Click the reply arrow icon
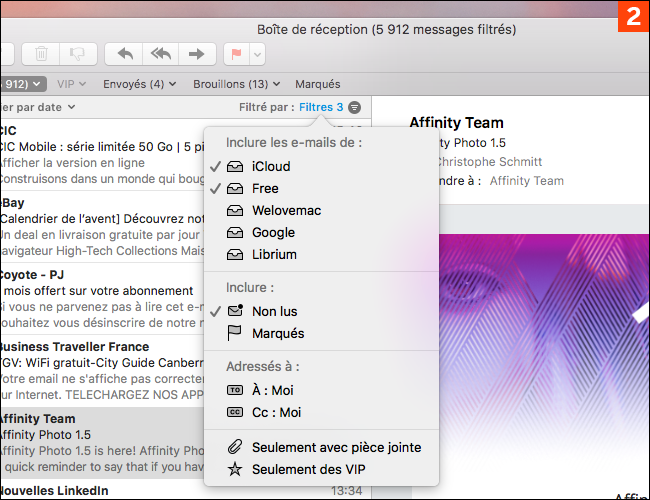Screen dimensions: 650x500 tap(125, 54)
